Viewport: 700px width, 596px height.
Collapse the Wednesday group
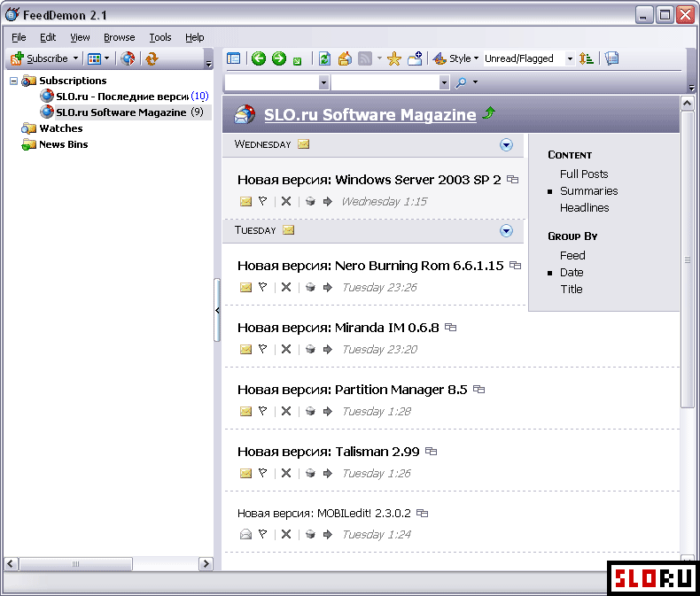point(506,145)
